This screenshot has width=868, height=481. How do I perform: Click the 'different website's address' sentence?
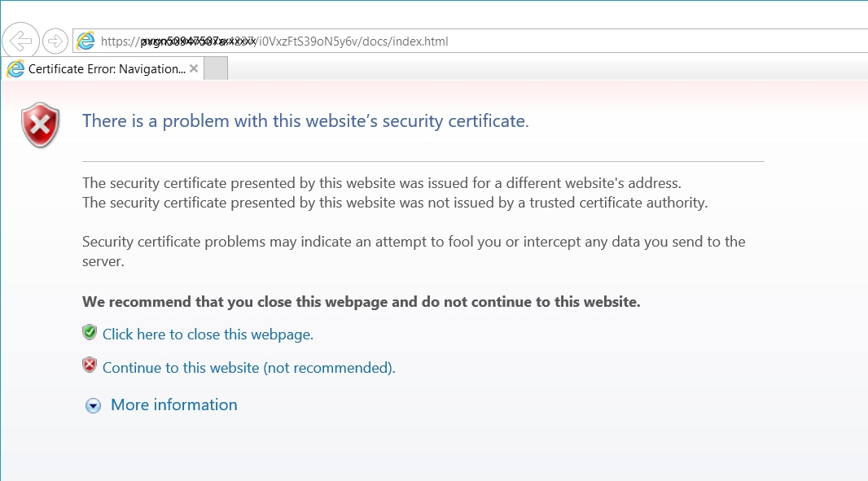tap(382, 182)
